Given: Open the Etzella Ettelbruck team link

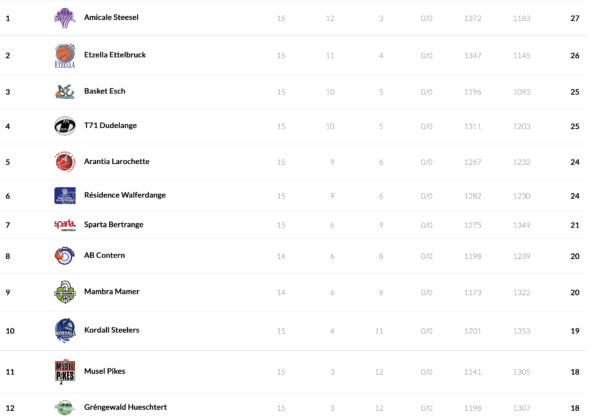Looking at the screenshot, I should [115, 55].
